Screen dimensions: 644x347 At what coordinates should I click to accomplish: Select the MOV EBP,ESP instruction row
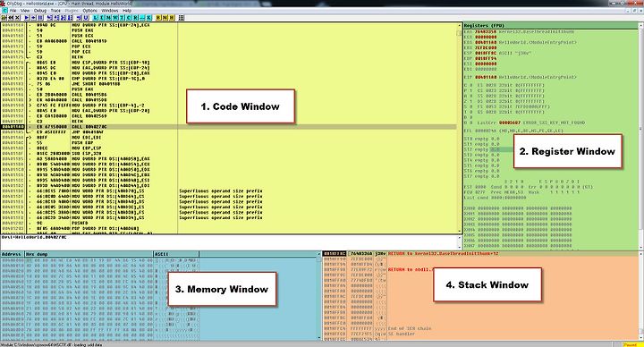coord(228,148)
